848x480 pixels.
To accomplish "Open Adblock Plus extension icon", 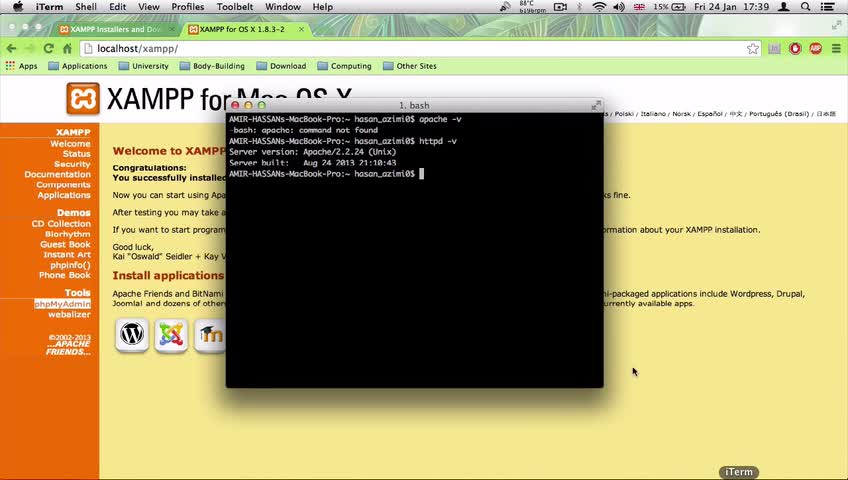I will pyautogui.click(x=816, y=49).
